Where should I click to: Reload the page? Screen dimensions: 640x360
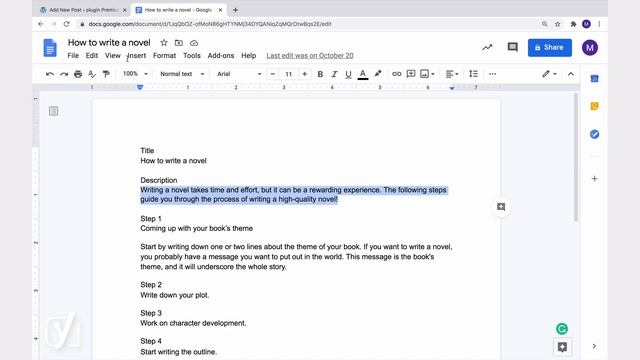click(66, 24)
